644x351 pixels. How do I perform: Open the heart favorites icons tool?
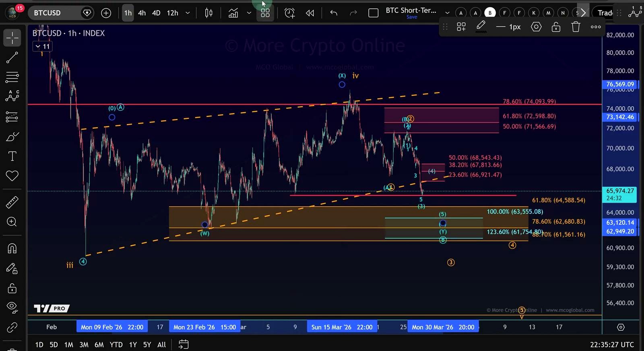pos(12,176)
